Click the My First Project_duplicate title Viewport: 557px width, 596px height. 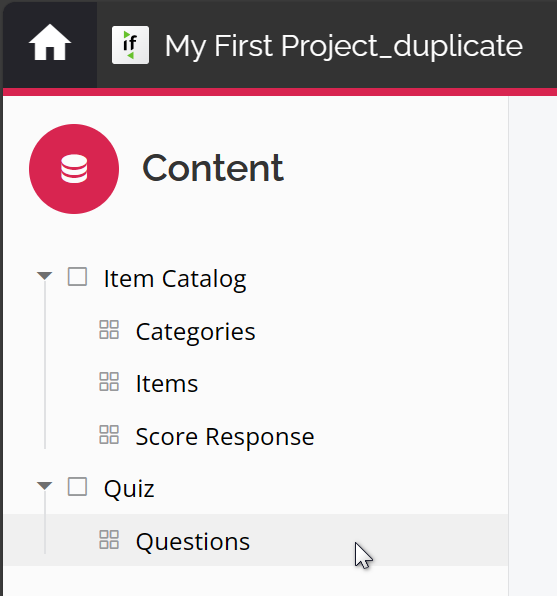click(x=344, y=46)
